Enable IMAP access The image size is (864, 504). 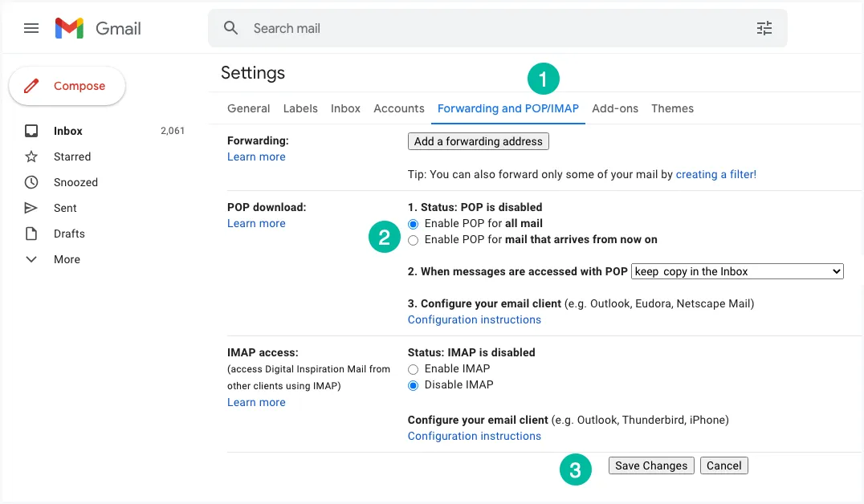(x=413, y=369)
